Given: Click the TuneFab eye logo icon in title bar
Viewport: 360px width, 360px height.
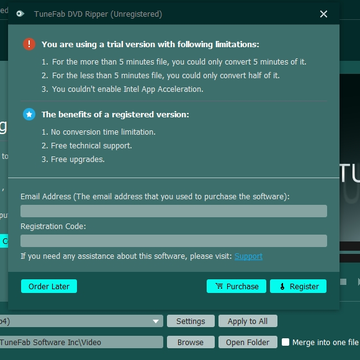Looking at the screenshot, I should pos(20,14).
